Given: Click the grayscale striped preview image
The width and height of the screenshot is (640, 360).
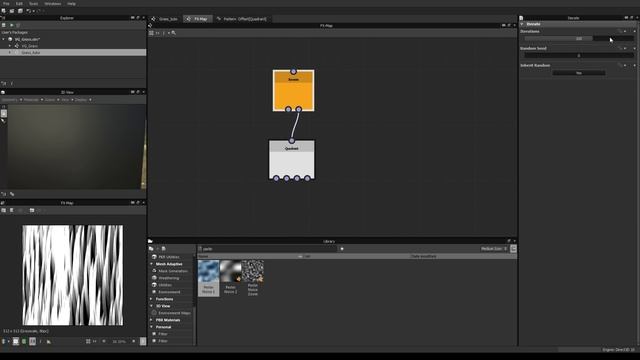Looking at the screenshot, I should [73, 275].
